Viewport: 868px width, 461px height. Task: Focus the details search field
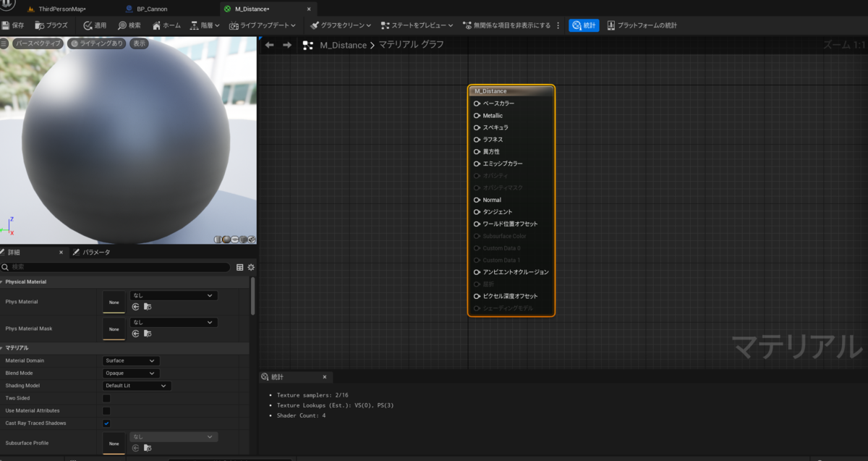click(x=116, y=267)
